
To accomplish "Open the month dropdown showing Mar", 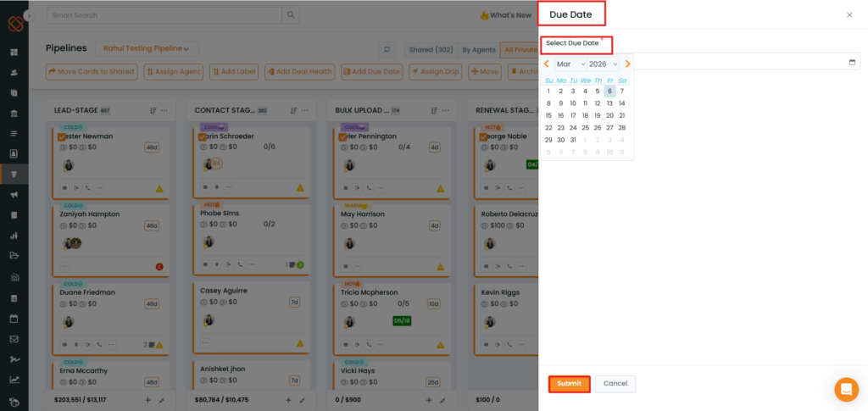I will click(570, 64).
